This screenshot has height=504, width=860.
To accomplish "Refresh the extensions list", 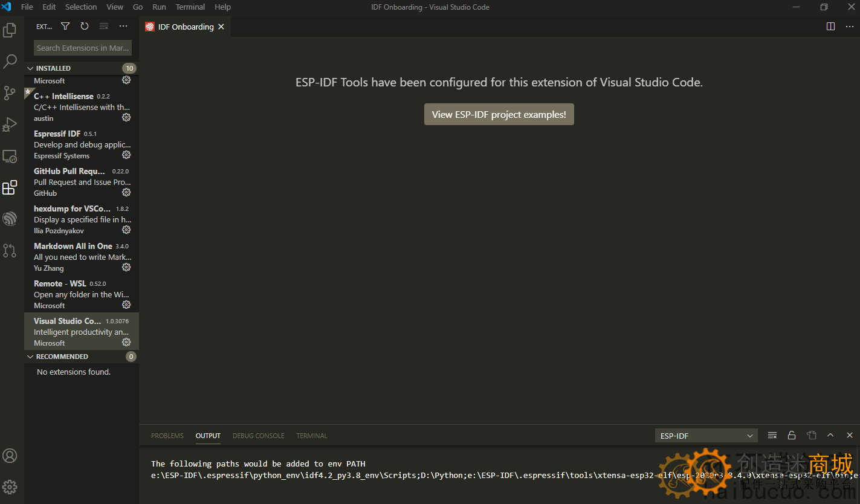I will [85, 27].
